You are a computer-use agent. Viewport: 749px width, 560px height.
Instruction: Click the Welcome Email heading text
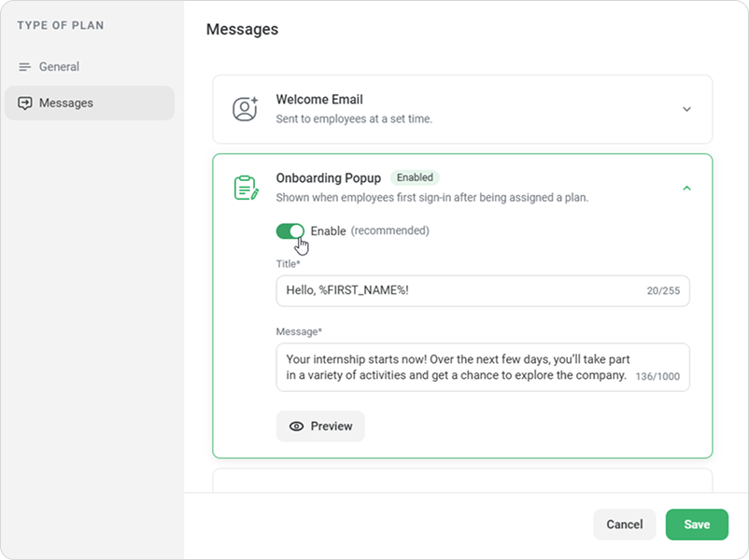319,99
